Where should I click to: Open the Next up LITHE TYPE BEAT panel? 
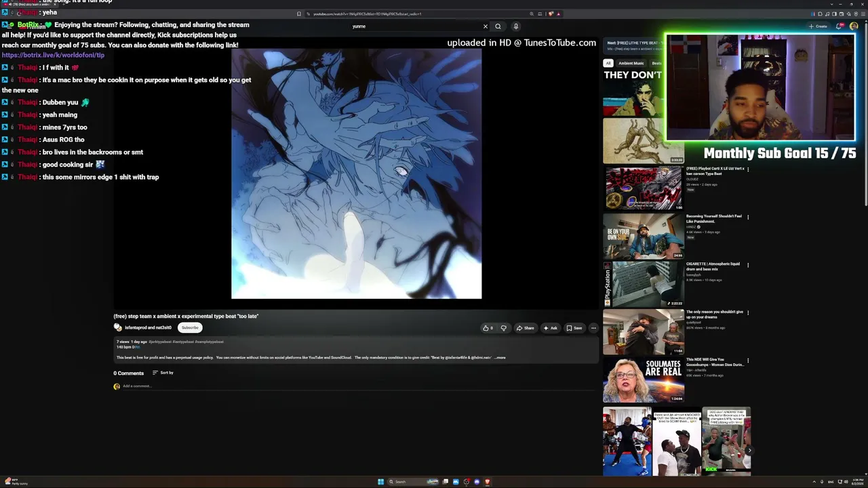[634, 45]
